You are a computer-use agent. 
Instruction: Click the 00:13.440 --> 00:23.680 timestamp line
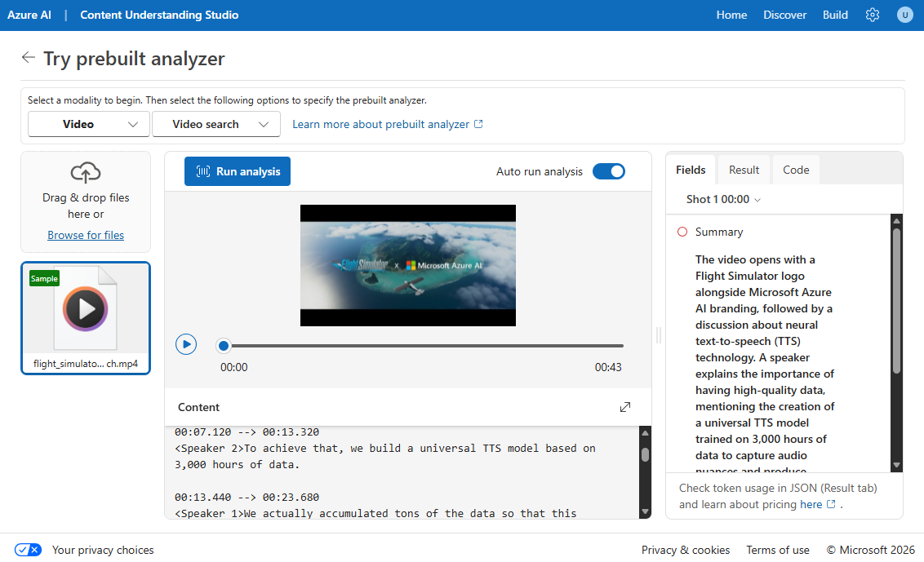click(x=247, y=498)
